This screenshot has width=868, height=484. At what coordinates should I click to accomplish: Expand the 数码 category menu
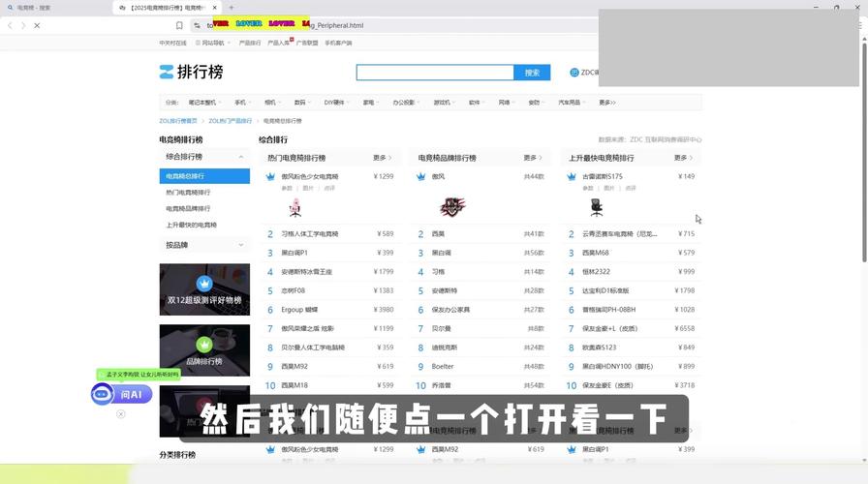302,103
